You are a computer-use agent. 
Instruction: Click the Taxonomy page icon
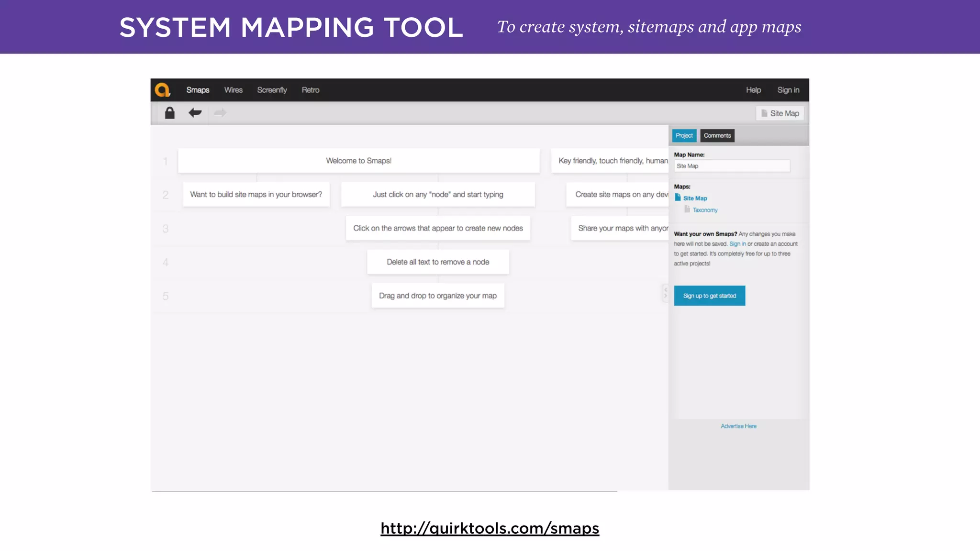[x=687, y=209]
